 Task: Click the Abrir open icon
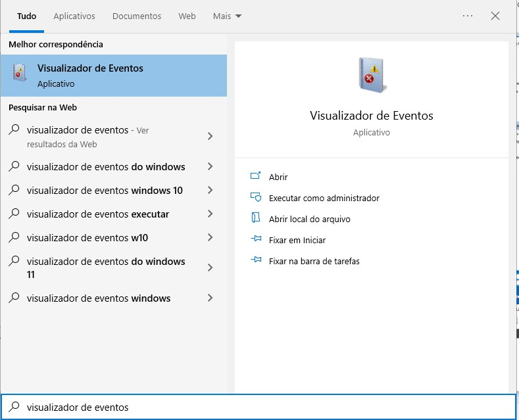(x=255, y=175)
